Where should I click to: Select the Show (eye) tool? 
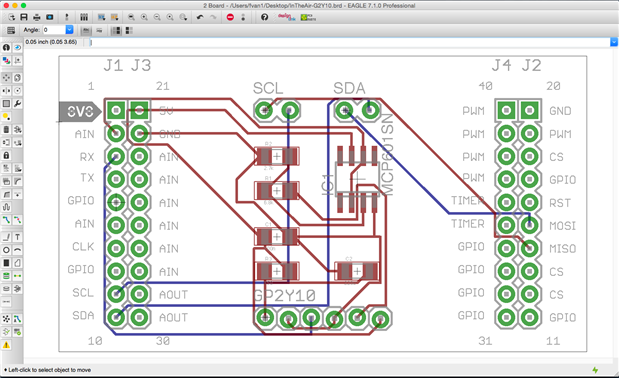[x=17, y=47]
